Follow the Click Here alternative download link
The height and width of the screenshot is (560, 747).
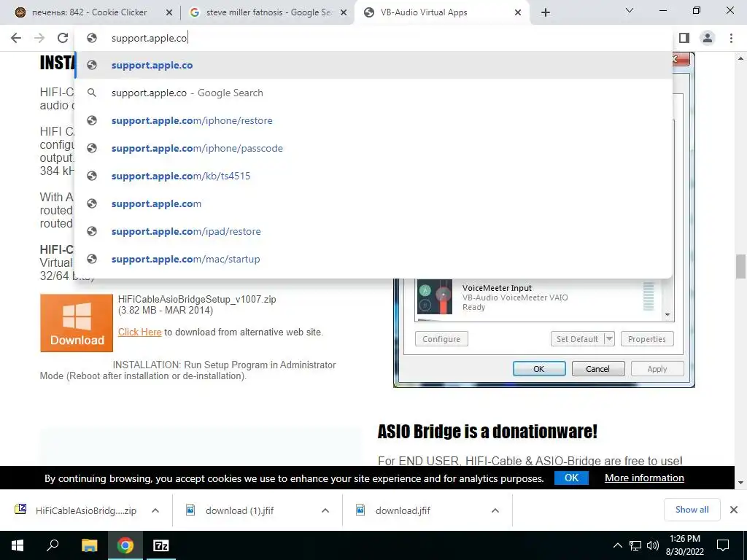pos(139,332)
